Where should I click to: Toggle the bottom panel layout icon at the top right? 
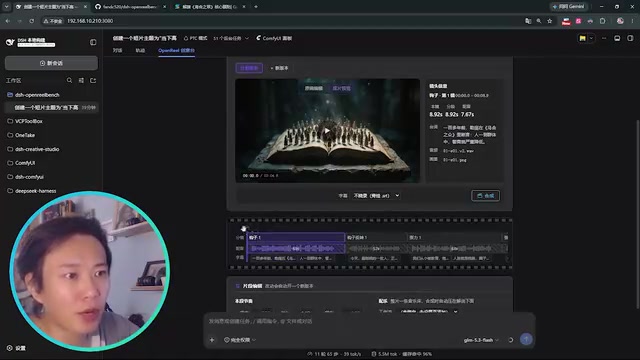(x=617, y=38)
